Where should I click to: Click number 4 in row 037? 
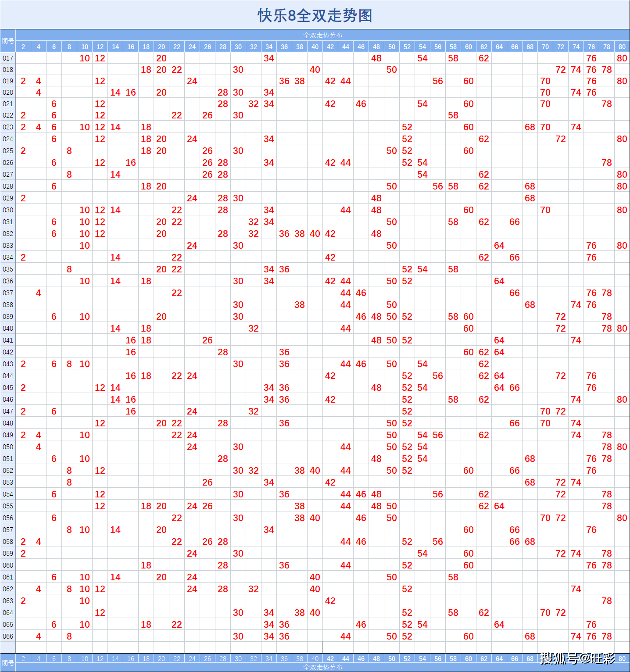39,293
